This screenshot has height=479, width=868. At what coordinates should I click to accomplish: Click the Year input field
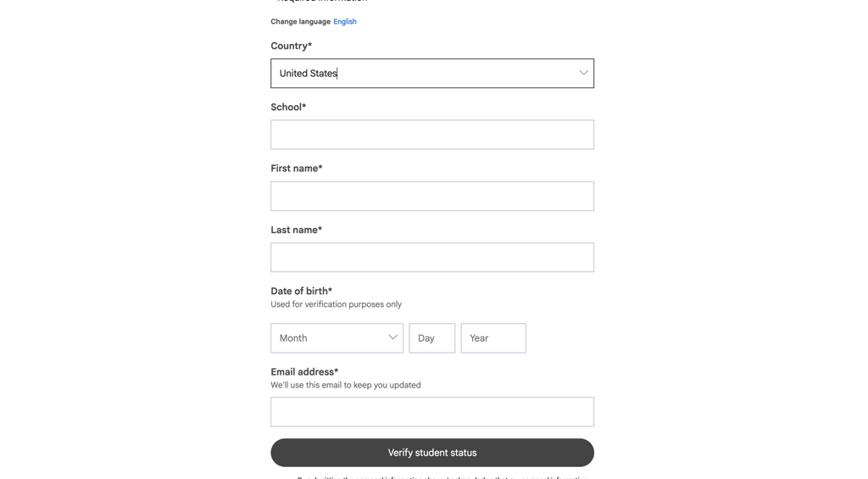coord(492,338)
